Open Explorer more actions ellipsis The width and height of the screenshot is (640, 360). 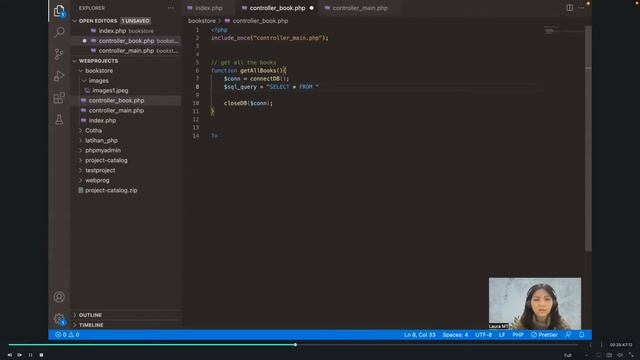coord(171,8)
